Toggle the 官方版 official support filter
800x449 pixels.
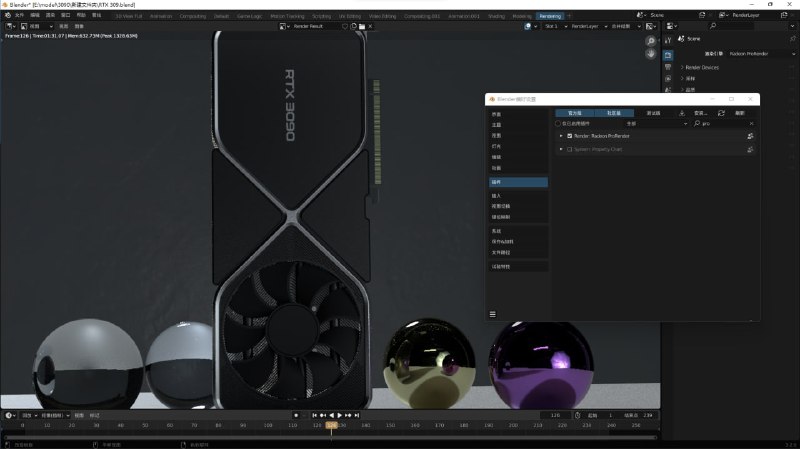(574, 113)
